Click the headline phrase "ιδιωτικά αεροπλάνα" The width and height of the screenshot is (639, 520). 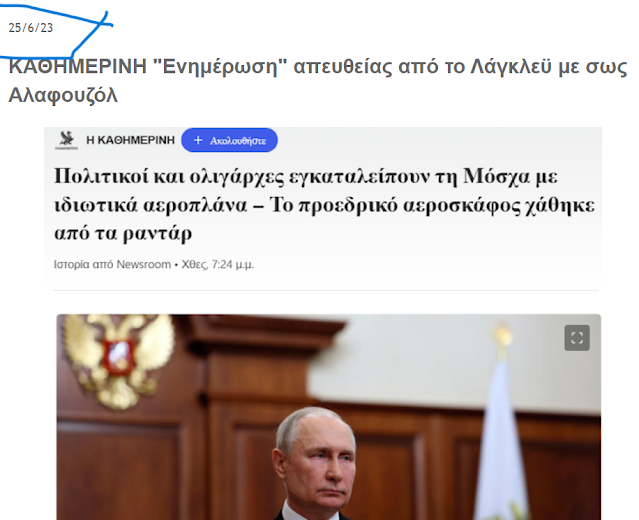point(151,205)
